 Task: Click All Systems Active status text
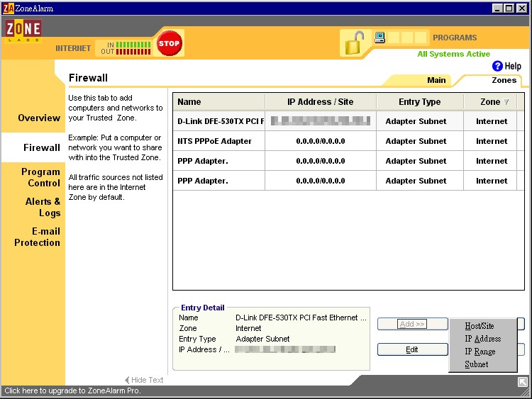454,54
